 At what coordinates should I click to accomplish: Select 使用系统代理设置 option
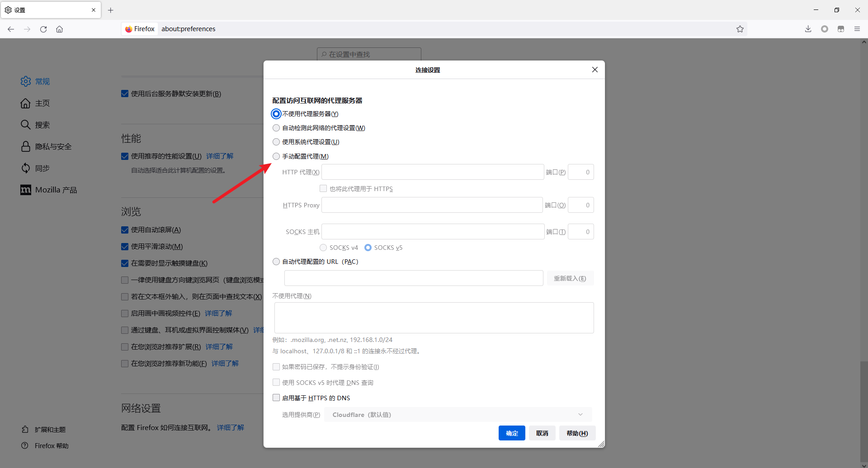276,142
